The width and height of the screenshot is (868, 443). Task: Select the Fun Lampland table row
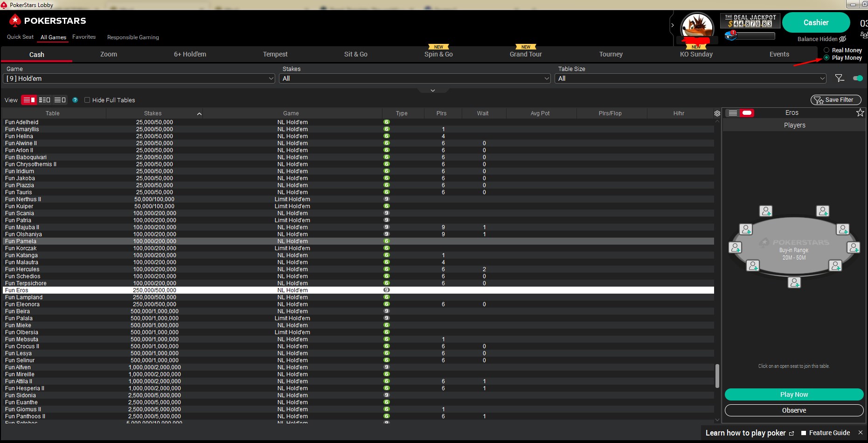[x=358, y=297]
